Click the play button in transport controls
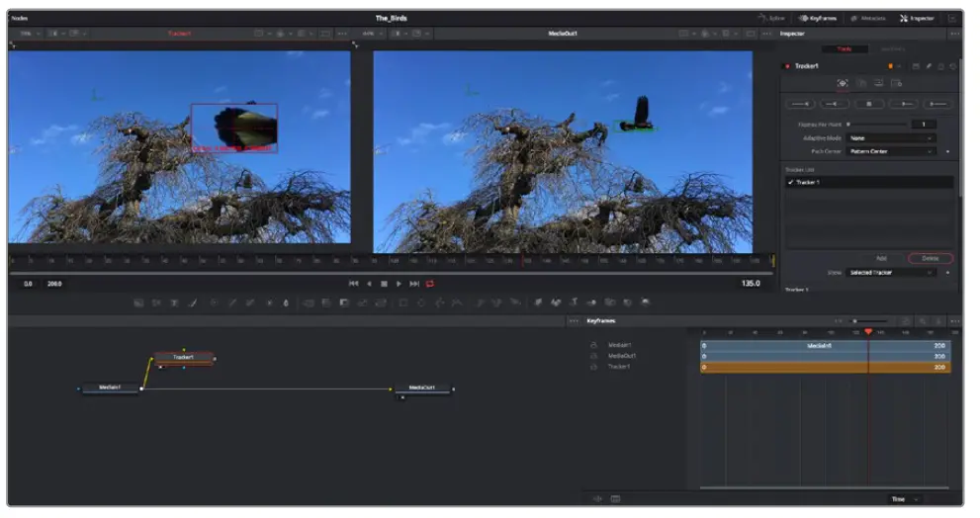Image resolution: width=980 pixels, height=518 pixels. (x=400, y=284)
